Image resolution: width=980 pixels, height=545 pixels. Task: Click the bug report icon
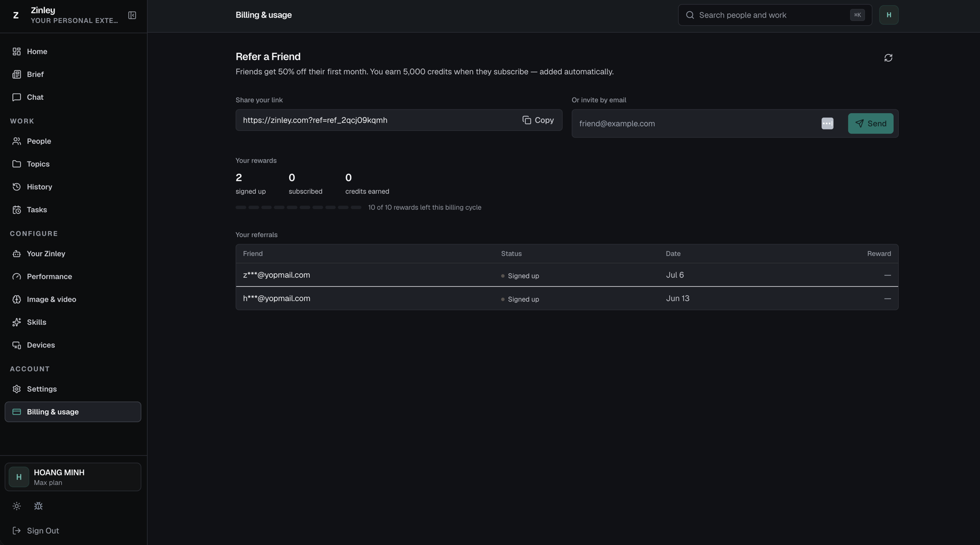click(38, 506)
